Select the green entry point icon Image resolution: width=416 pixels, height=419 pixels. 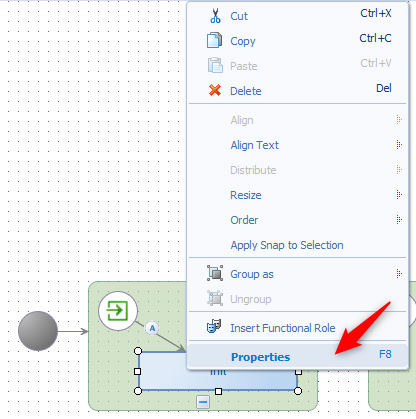click(118, 311)
